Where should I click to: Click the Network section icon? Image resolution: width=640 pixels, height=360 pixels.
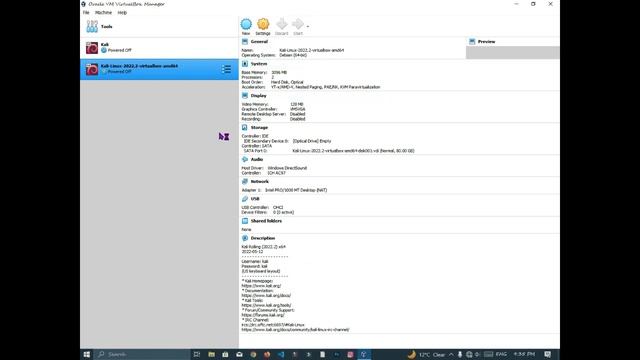coord(245,181)
